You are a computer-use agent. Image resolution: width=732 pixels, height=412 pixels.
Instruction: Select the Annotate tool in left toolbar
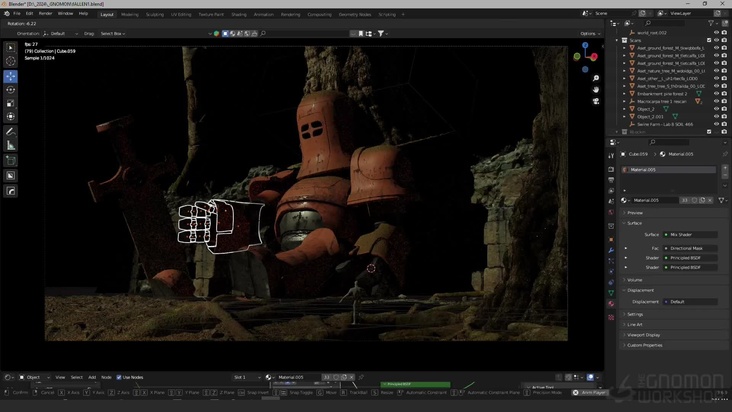11,132
